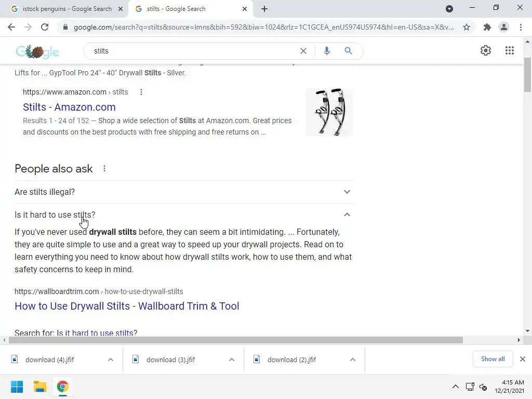This screenshot has width=532, height=399.
Task: Click the vertical scrollbar thumb
Action: [527, 75]
